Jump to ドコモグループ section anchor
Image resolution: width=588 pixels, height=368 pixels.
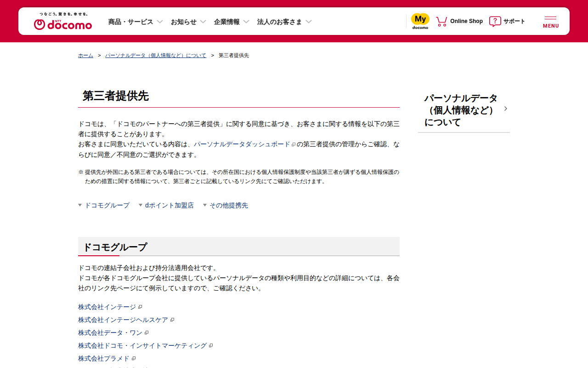[104, 205]
